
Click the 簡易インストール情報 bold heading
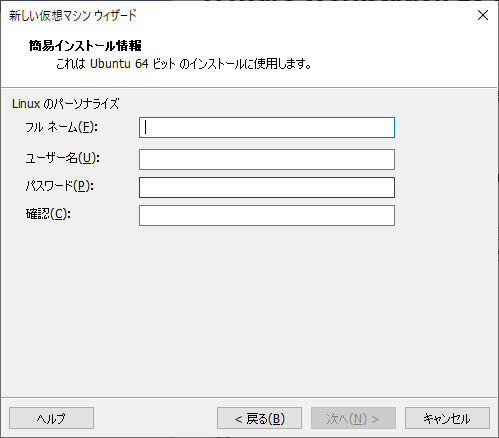click(x=85, y=46)
